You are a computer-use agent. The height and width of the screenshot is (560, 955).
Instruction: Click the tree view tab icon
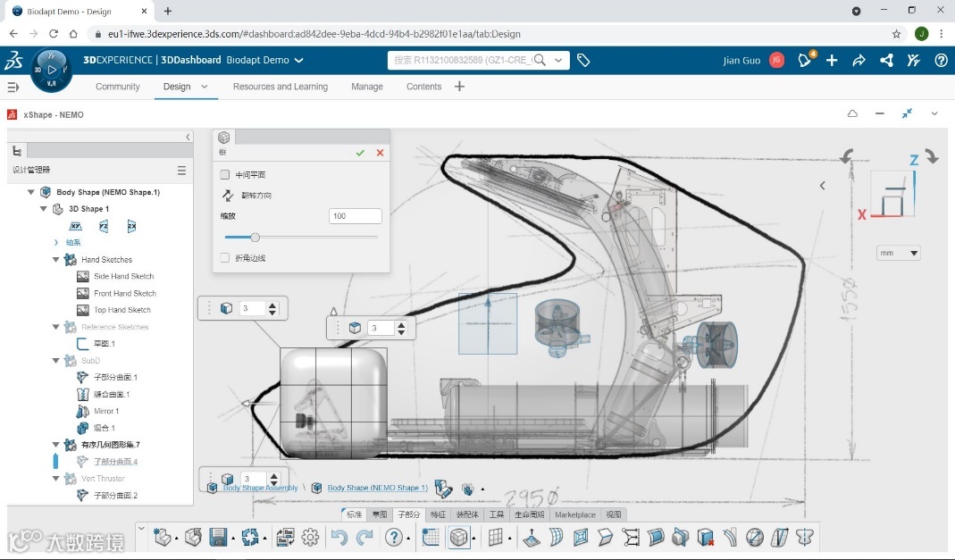tap(17, 150)
